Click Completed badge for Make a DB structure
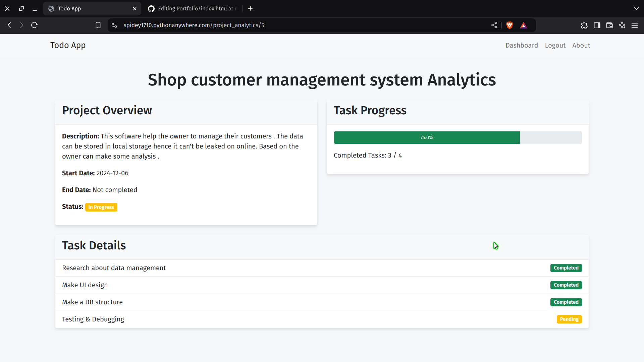The image size is (644, 362). pos(566,302)
